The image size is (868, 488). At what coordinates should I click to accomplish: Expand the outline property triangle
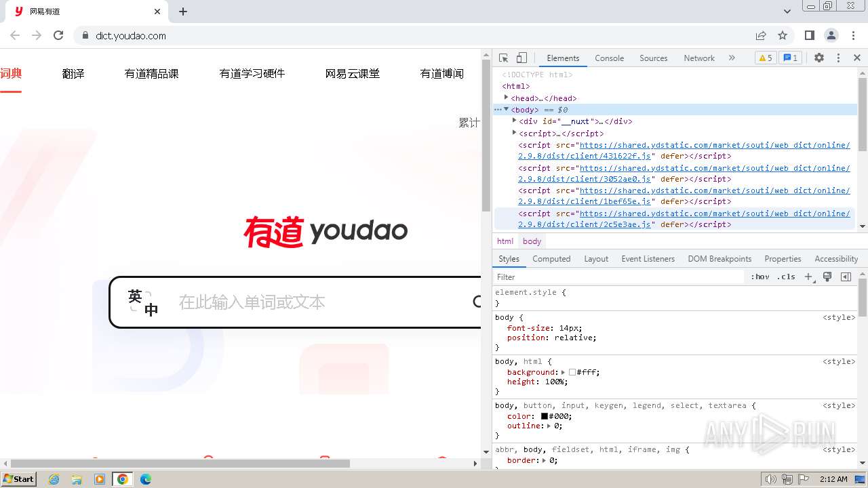[550, 426]
